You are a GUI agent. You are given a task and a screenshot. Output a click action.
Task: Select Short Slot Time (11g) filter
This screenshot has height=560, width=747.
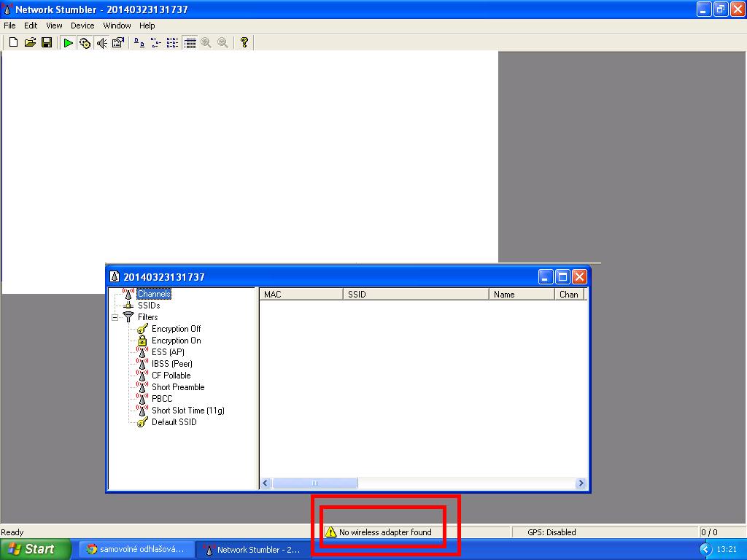coord(188,411)
